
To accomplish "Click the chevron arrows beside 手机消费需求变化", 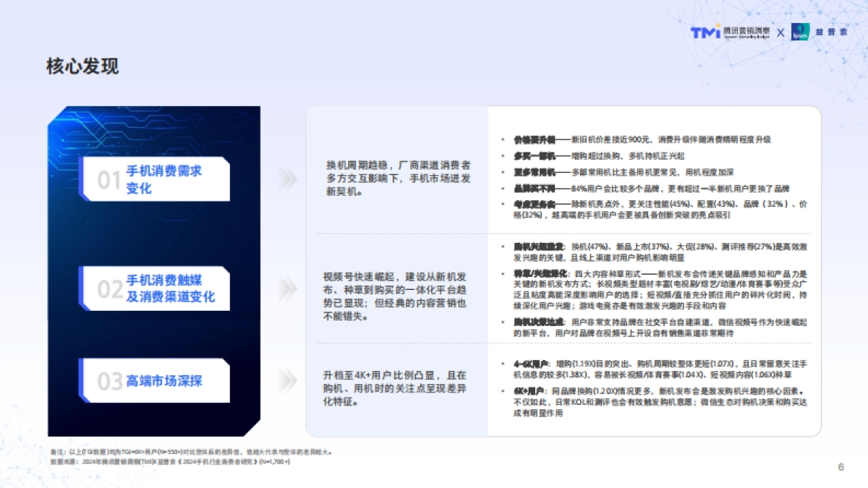I will click(288, 179).
